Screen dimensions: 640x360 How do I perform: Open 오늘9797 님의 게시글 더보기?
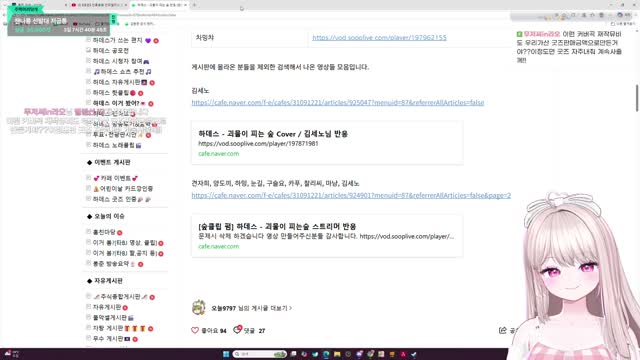click(x=251, y=308)
